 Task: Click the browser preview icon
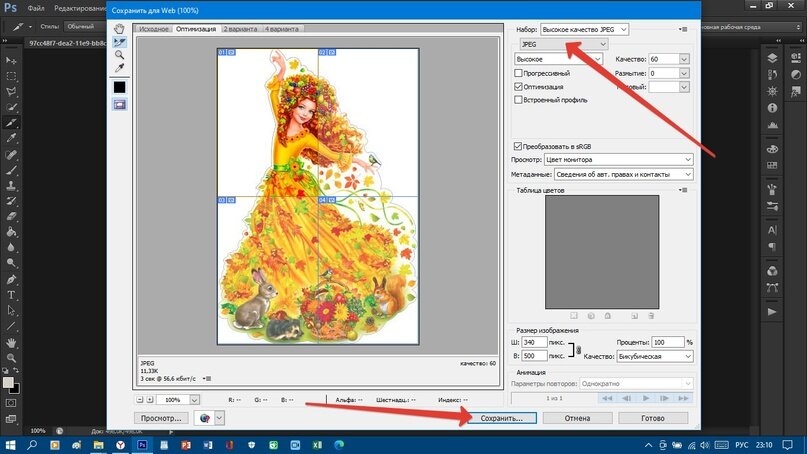(204, 418)
